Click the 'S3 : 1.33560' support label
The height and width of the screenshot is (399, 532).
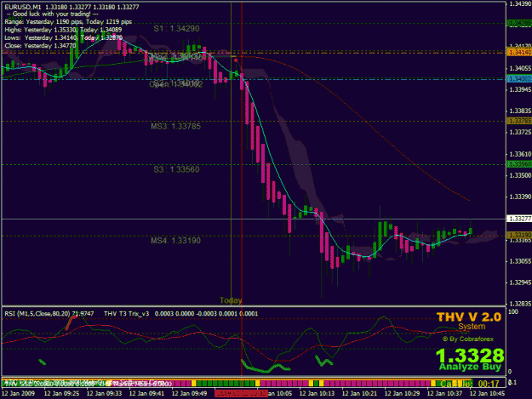tap(176, 169)
